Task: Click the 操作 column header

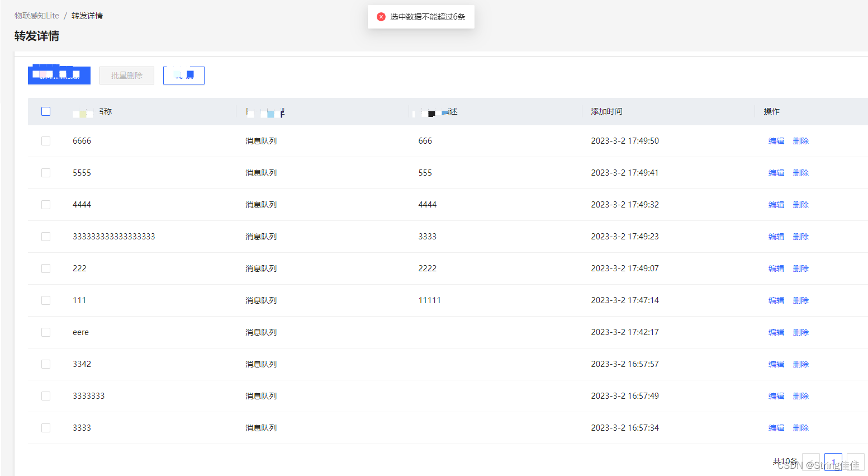Action: pos(772,111)
